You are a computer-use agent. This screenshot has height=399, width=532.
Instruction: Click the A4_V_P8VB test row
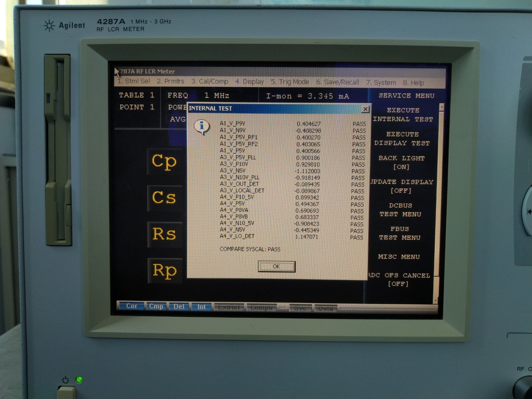[291, 217]
